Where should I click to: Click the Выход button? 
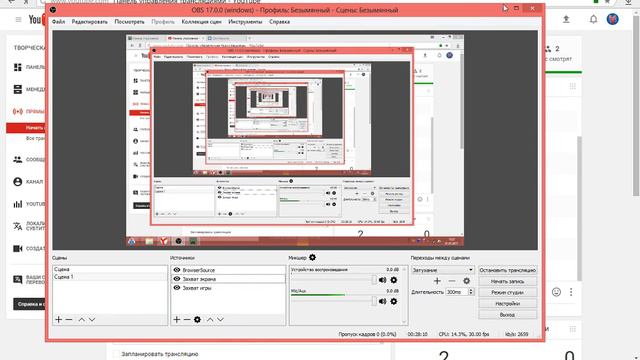(507, 315)
